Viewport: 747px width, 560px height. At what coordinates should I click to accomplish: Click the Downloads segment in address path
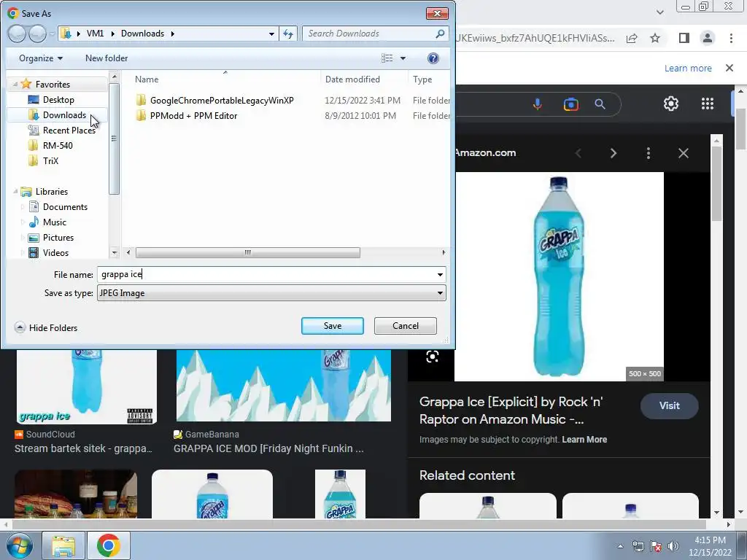click(x=142, y=34)
